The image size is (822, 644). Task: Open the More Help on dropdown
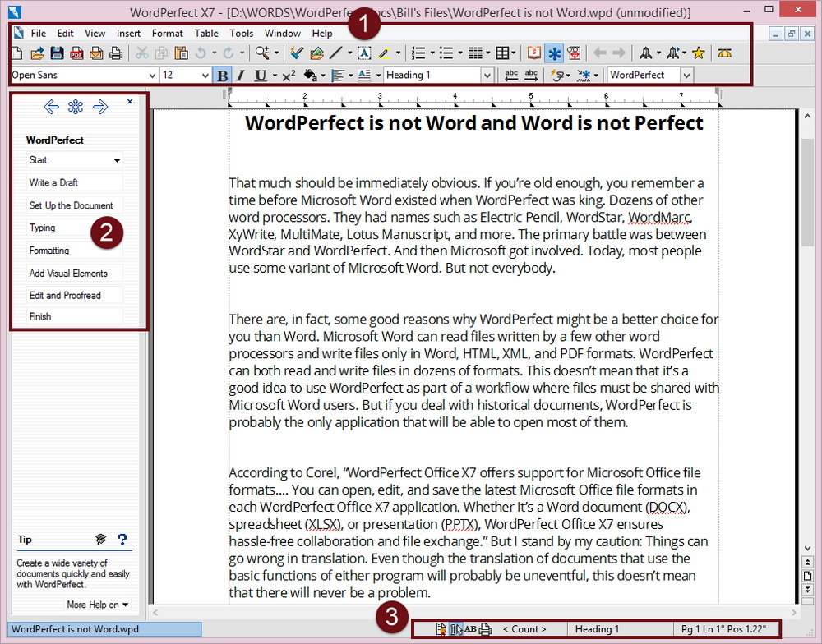[98, 605]
